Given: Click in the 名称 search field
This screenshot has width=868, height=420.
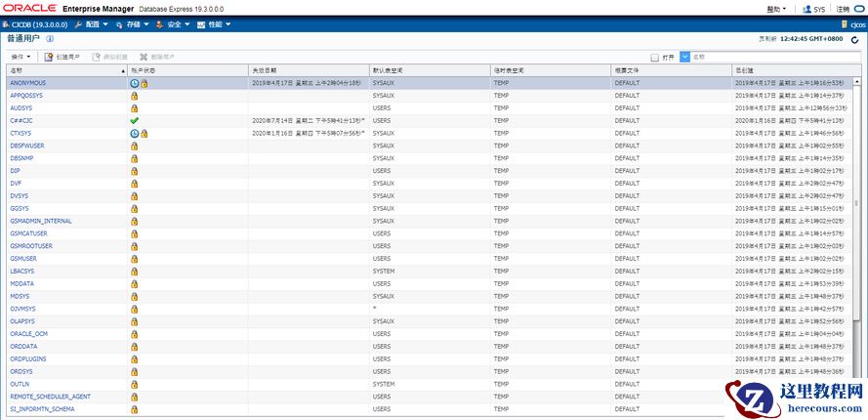Looking at the screenshot, I should coord(776,57).
